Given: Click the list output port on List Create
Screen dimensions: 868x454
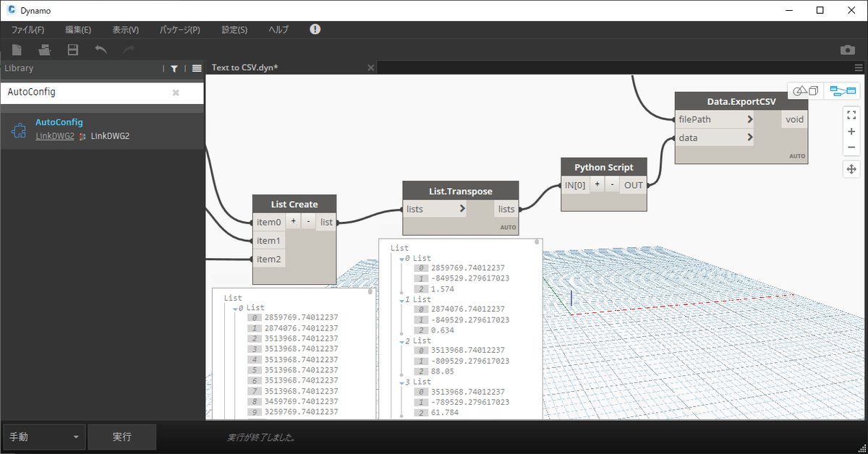Looking at the screenshot, I should click(x=326, y=222).
